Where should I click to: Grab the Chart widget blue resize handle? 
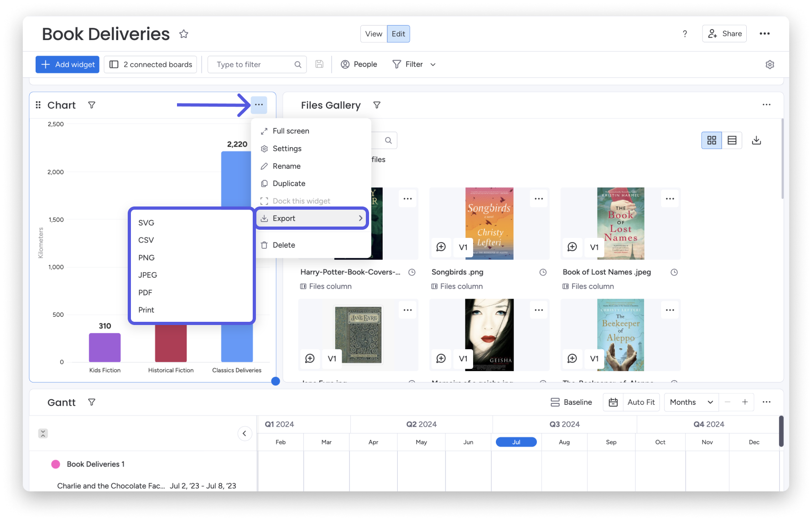click(276, 382)
